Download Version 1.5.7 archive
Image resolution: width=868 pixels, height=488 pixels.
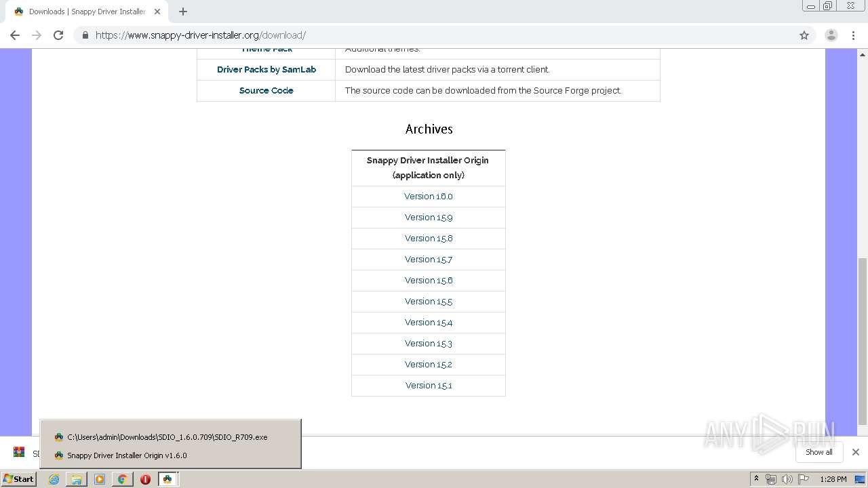tap(429, 259)
